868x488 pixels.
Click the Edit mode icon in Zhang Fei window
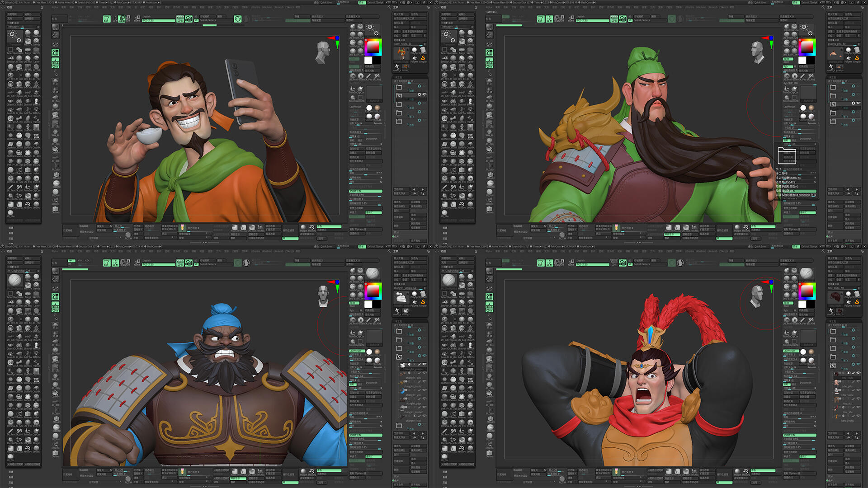(107, 263)
